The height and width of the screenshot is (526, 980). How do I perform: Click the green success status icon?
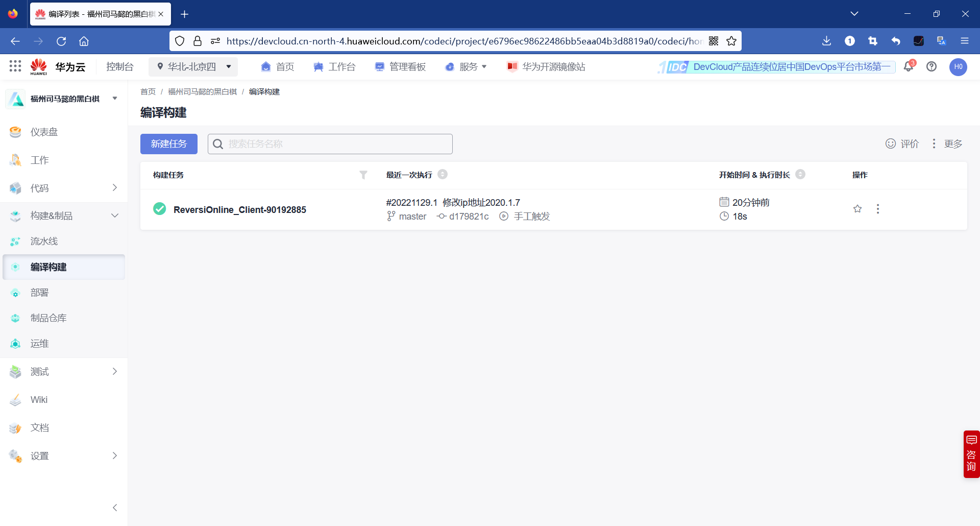[x=160, y=209]
